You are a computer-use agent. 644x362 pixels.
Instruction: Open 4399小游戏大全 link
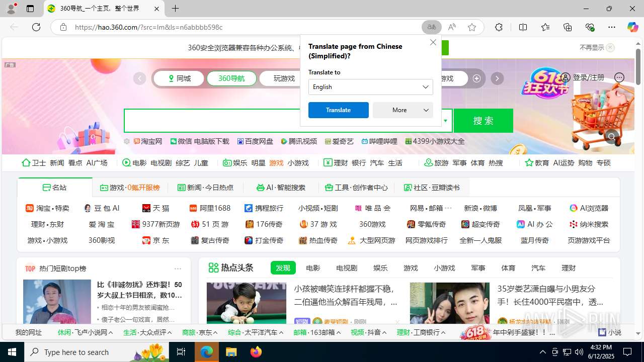(x=435, y=142)
